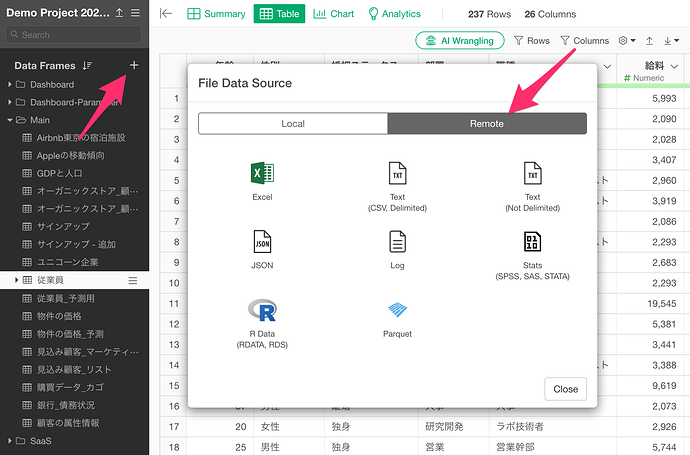The height and width of the screenshot is (455, 690).
Task: Open the download arrow dropdown in toolbar
Action: click(672, 41)
